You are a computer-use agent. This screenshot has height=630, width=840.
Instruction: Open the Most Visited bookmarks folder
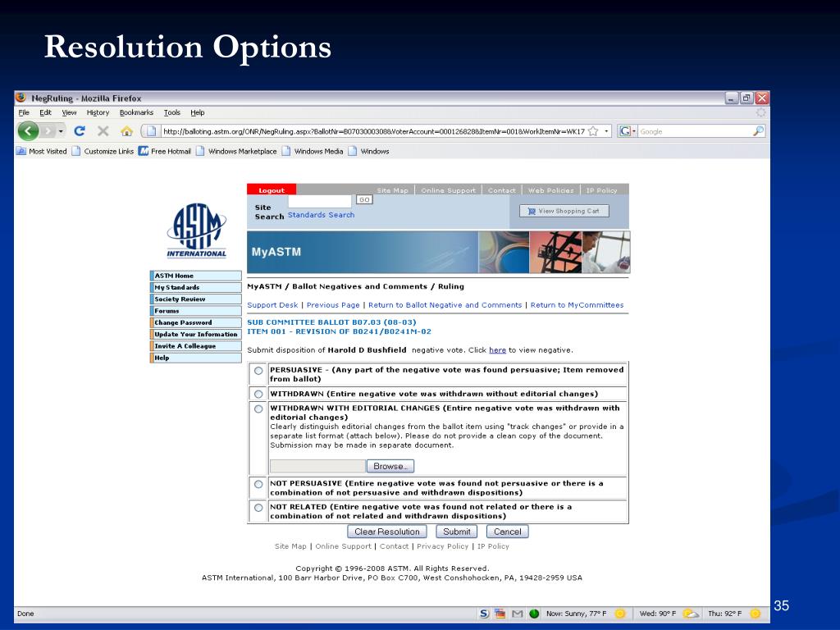click(x=42, y=151)
